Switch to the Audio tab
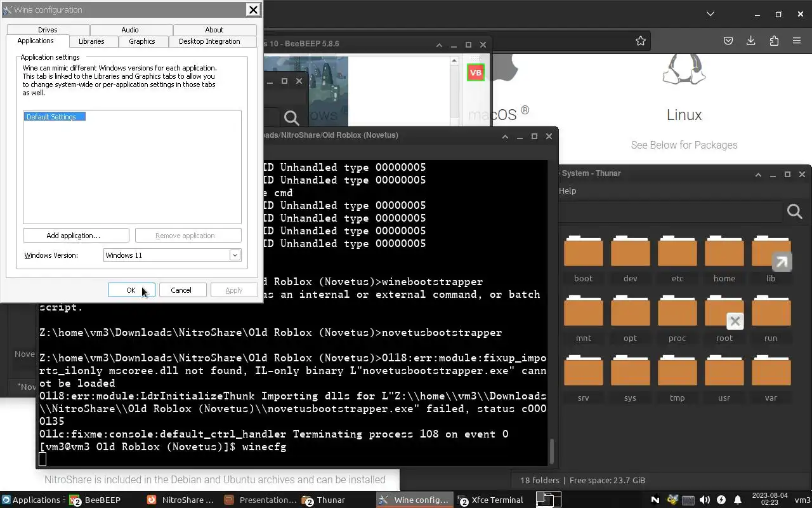The height and width of the screenshot is (508, 812). coord(130,30)
